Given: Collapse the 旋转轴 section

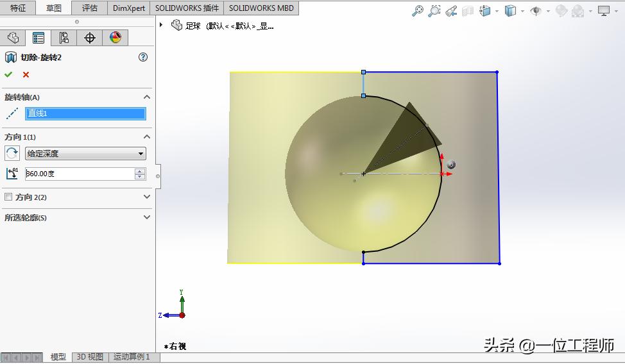Looking at the screenshot, I should click(146, 97).
